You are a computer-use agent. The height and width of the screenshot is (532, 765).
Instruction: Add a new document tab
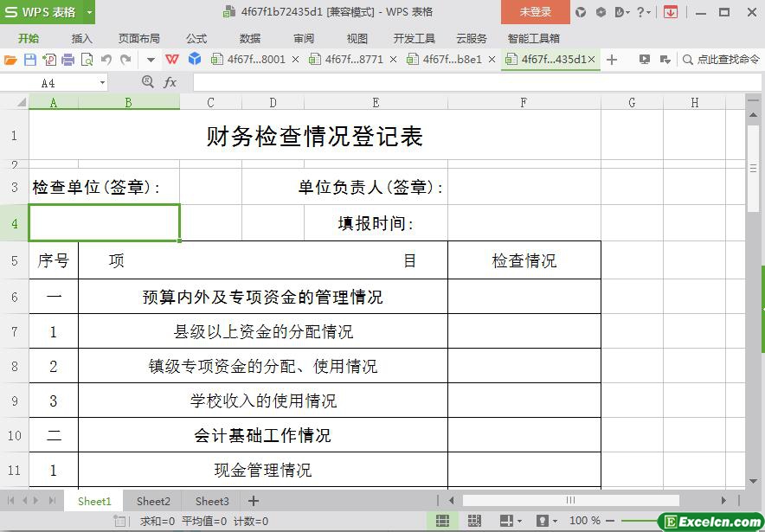pyautogui.click(x=612, y=60)
